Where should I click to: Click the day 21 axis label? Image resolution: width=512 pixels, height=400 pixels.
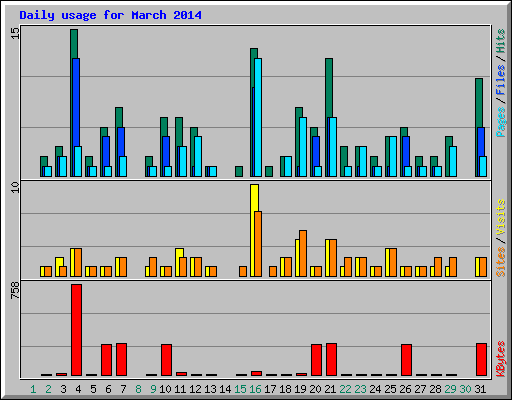330,389
